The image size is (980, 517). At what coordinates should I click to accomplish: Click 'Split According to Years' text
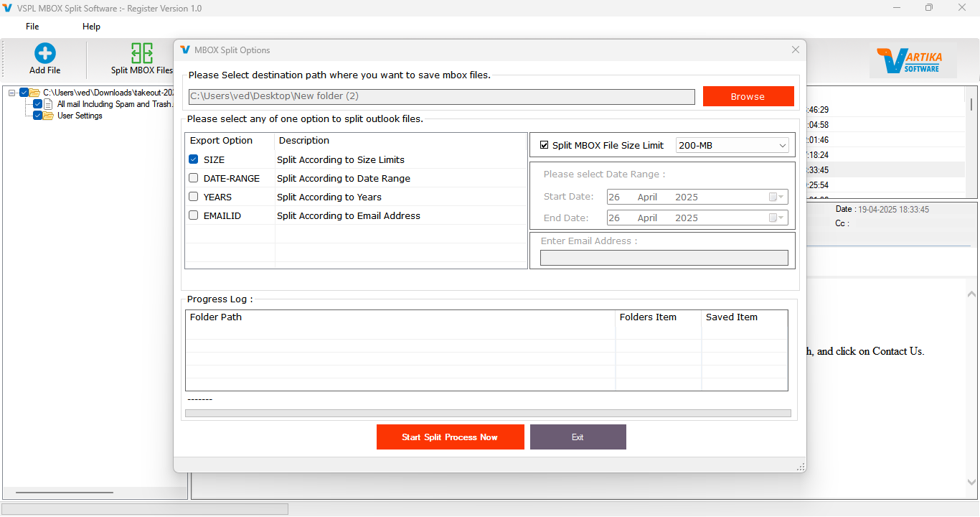[329, 197]
